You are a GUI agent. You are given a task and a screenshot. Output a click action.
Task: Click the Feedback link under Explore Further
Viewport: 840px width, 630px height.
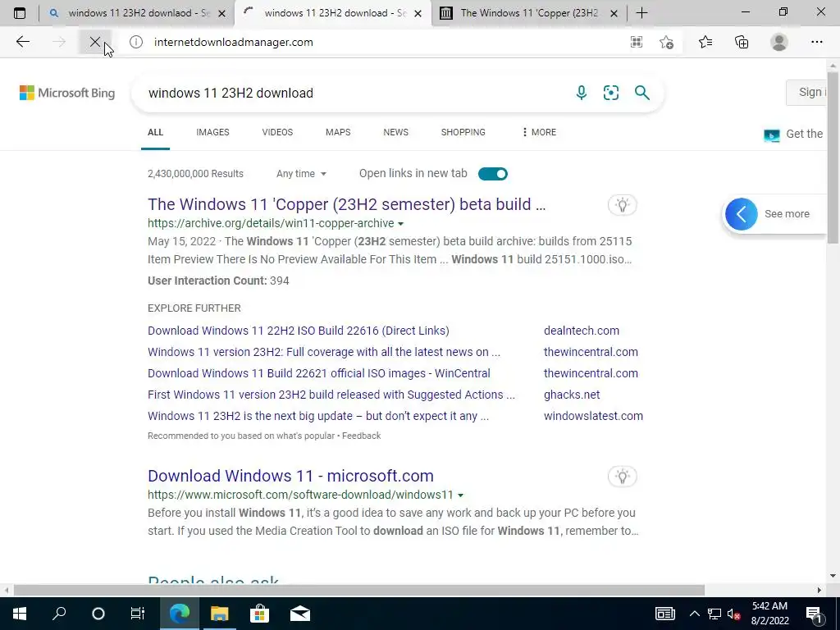tap(361, 436)
